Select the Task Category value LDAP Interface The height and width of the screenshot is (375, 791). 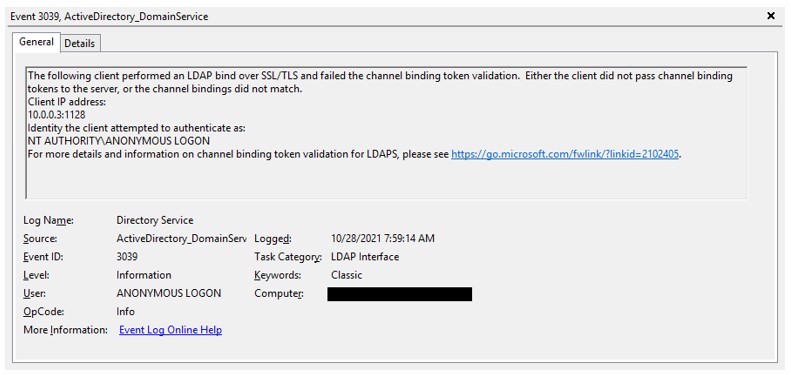pos(365,256)
